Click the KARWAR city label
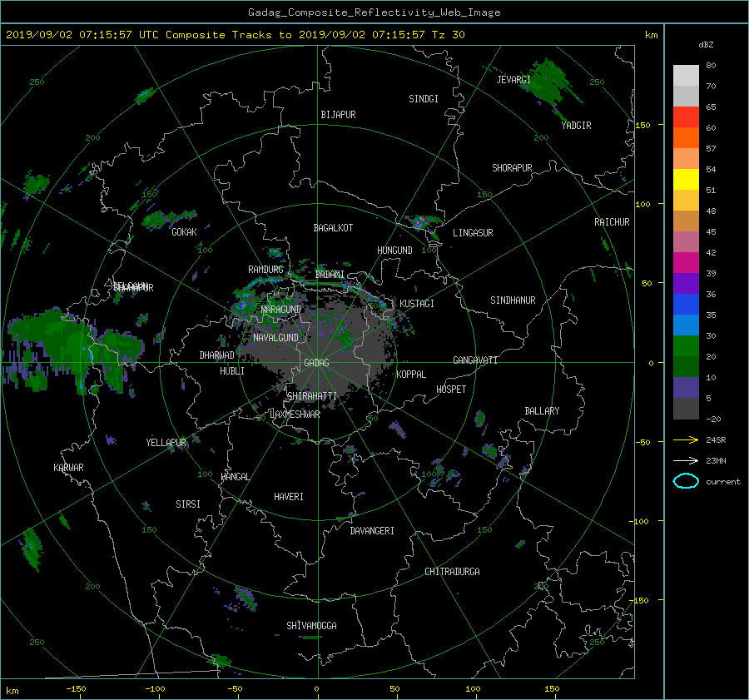 tap(68, 469)
